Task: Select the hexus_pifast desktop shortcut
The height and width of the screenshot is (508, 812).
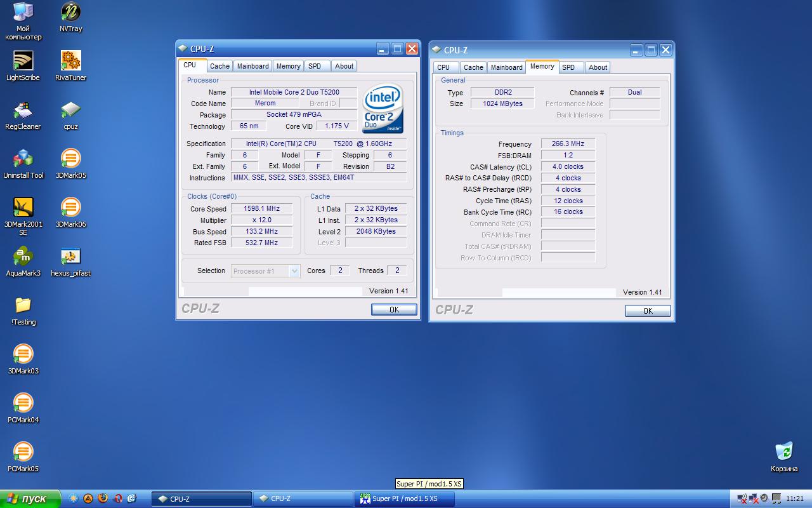Action: click(70, 262)
